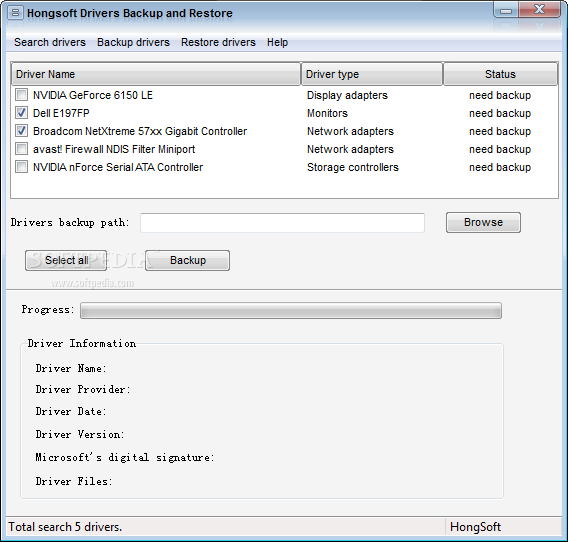Click Network adapters in the avast! row
568x542 pixels.
tap(350, 149)
